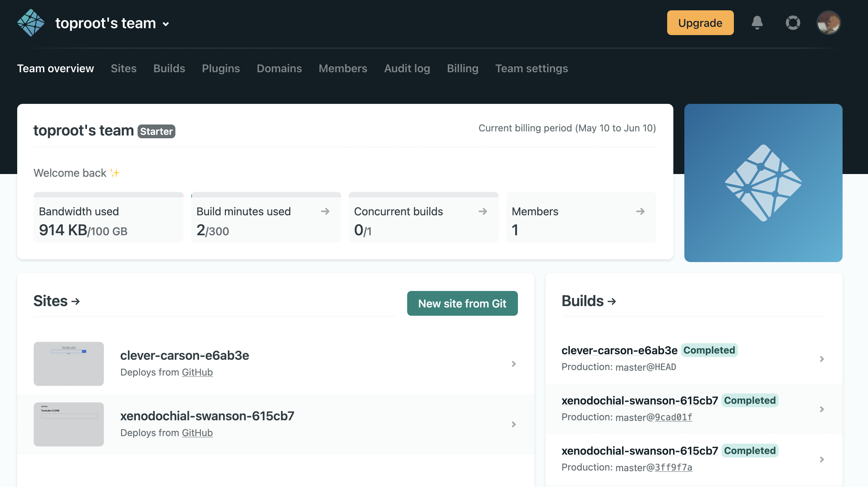This screenshot has width=868, height=487.
Task: Click the Bandwidth used usage bar
Action: click(108, 195)
